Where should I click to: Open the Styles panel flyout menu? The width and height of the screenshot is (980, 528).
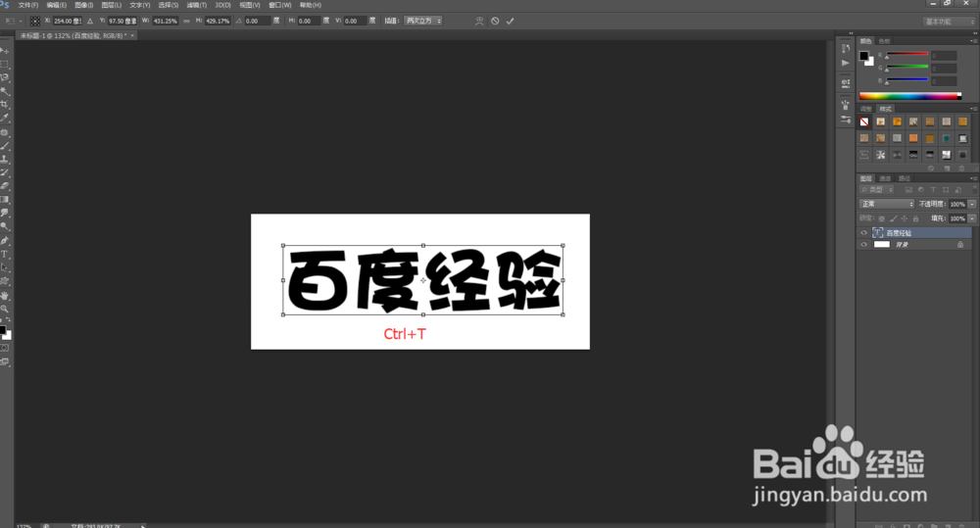tap(973, 109)
